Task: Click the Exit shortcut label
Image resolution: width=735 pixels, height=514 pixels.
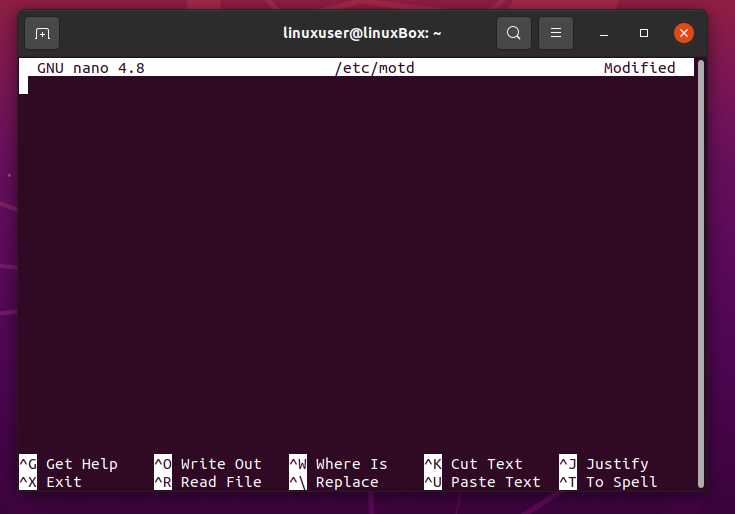Action: coord(64,482)
